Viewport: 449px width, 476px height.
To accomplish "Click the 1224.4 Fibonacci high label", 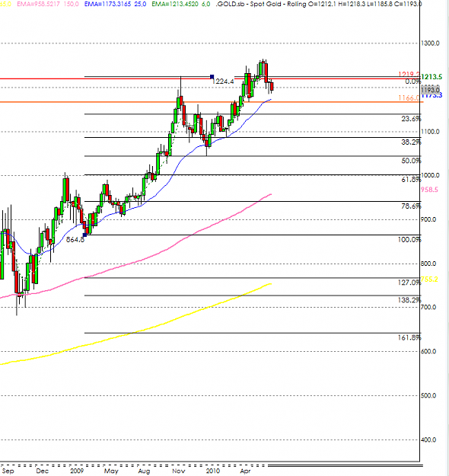I will [x=223, y=81].
